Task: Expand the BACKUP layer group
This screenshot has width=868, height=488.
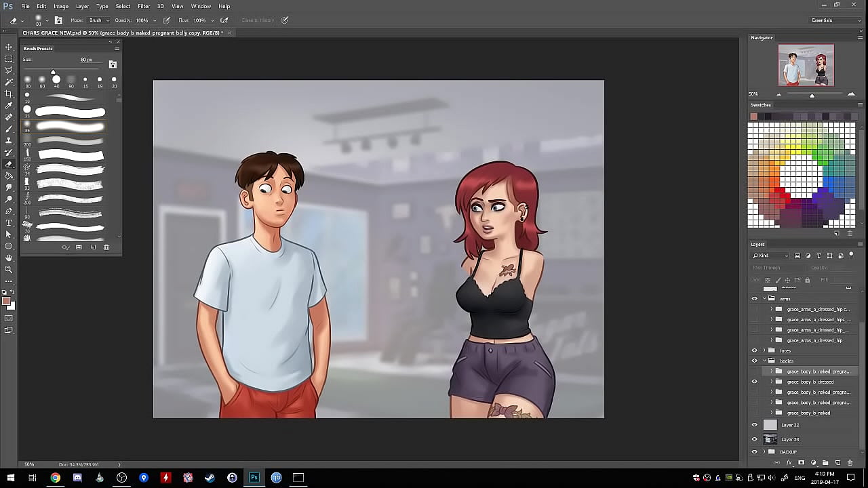Action: (x=764, y=451)
